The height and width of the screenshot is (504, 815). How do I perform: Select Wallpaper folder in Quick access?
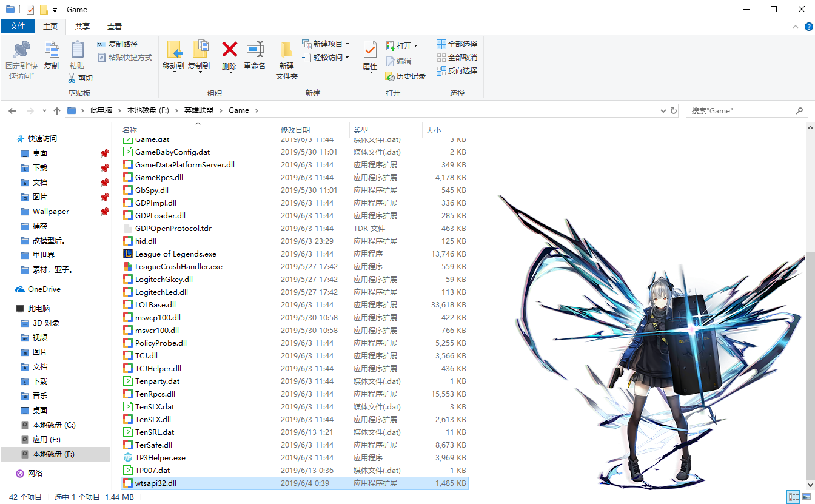[x=51, y=212]
